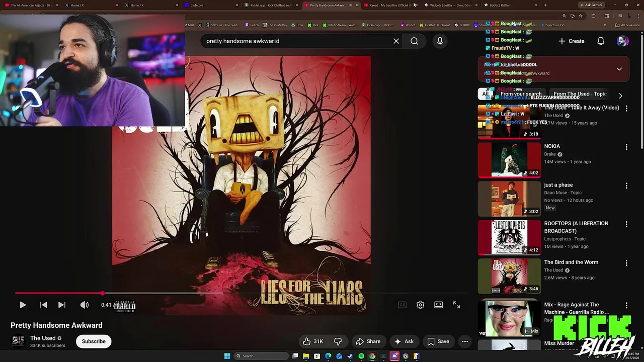Viewport: 644px width, 362px height.
Task: Open Twitch bookmark
Action: point(252,25)
